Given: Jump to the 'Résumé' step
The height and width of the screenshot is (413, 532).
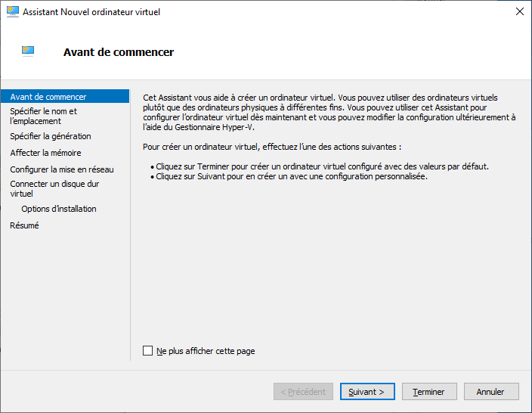Looking at the screenshot, I should (24, 225).
